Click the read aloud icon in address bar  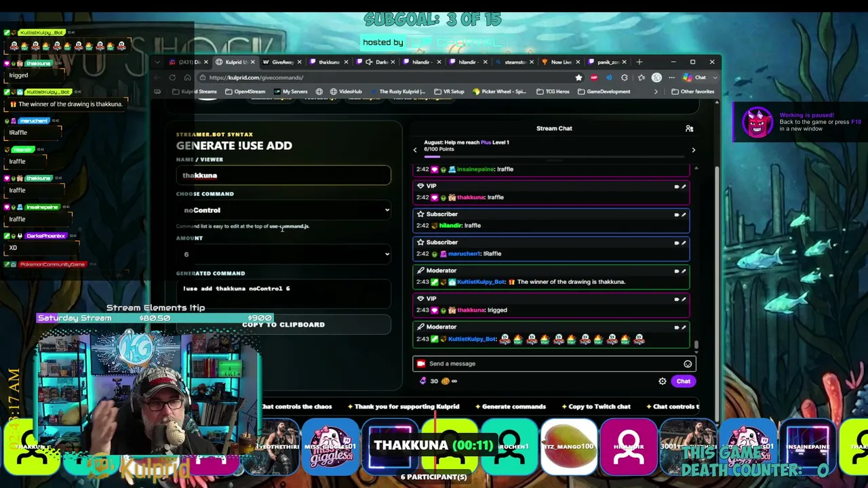(x=609, y=77)
